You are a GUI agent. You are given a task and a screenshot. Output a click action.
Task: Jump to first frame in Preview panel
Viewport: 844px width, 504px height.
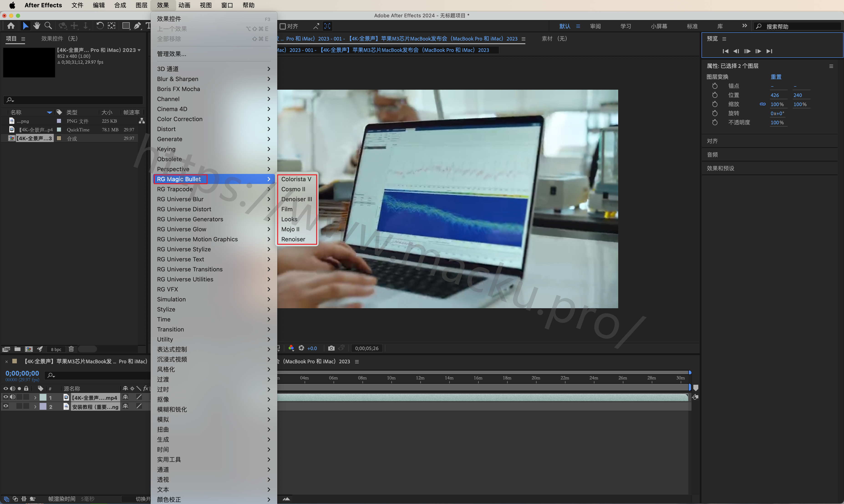pyautogui.click(x=725, y=51)
